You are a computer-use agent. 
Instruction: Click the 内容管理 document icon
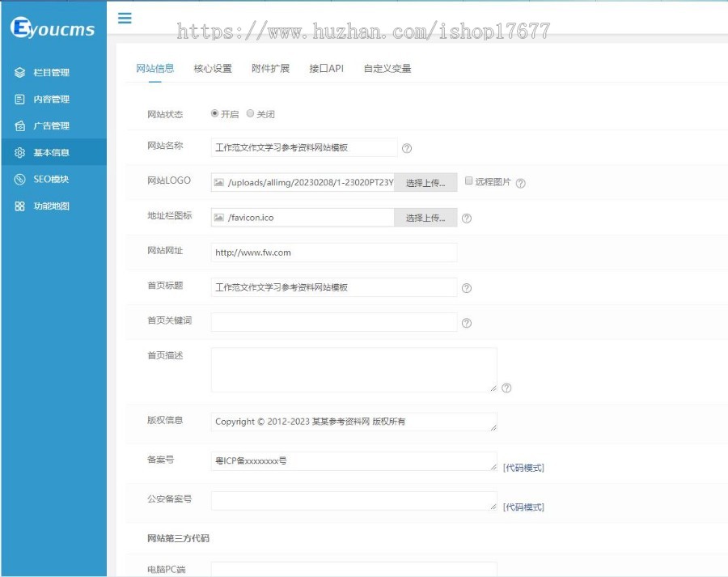(19, 99)
